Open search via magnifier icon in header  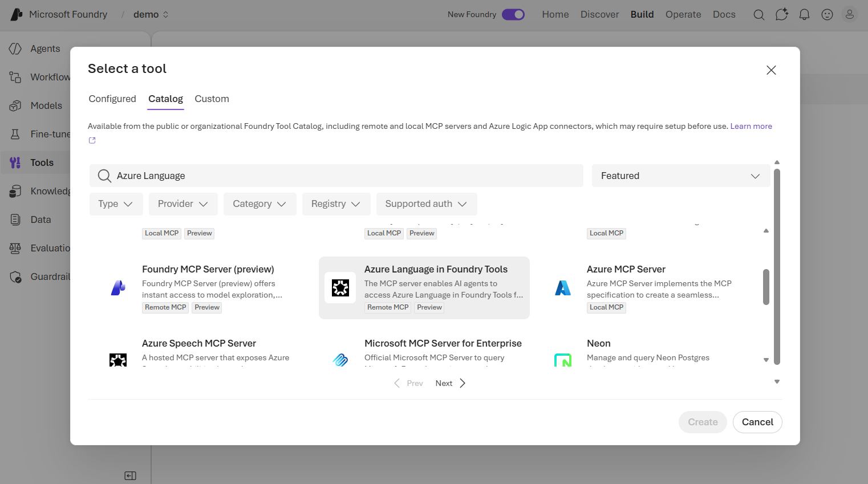(759, 15)
